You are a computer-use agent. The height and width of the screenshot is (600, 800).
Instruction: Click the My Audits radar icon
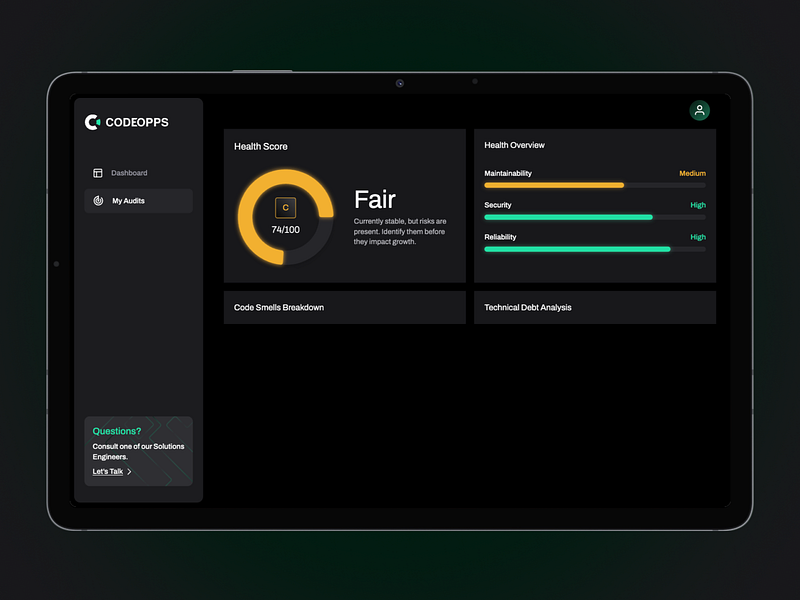point(98,201)
